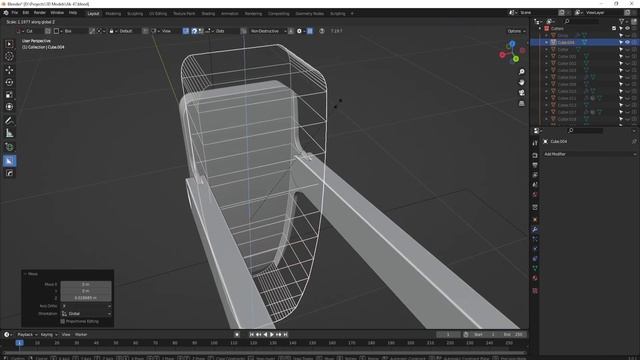
Task: Open the Modifier properties wrench tab
Action: pos(535,230)
